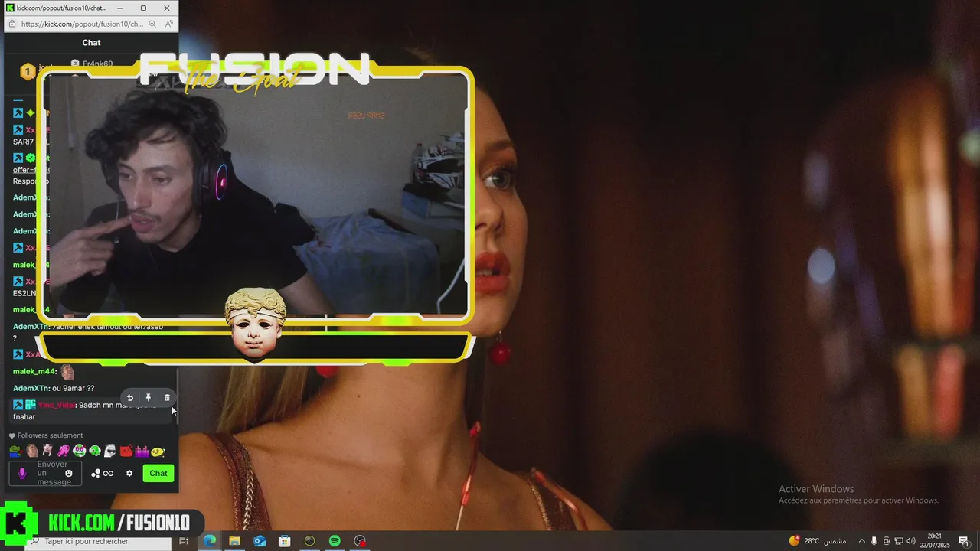Insert the laughing face emote
This screenshot has width=980, height=551.
32,451
